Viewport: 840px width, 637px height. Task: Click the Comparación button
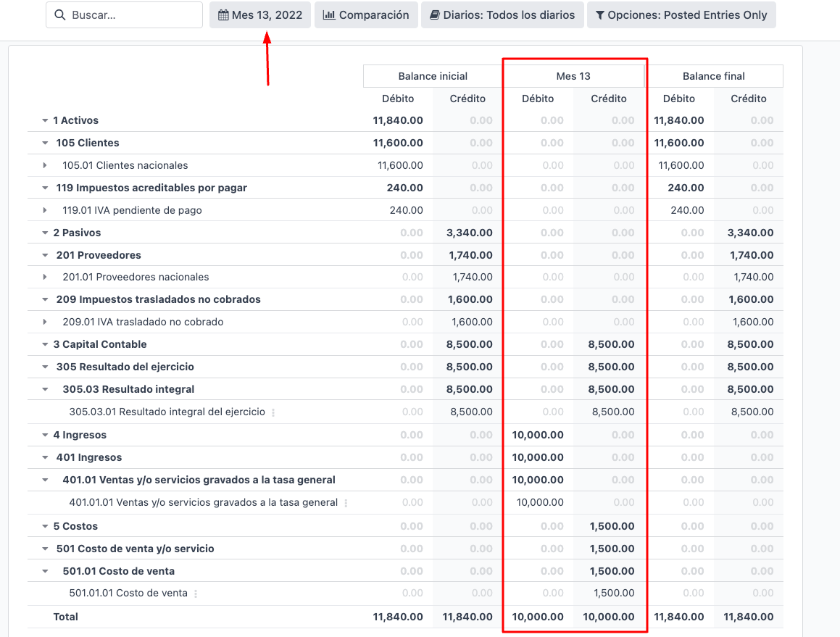click(x=366, y=15)
